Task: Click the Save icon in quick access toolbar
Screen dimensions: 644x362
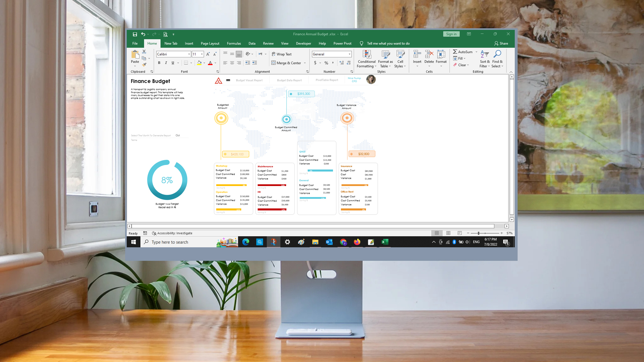Action: 135,34
